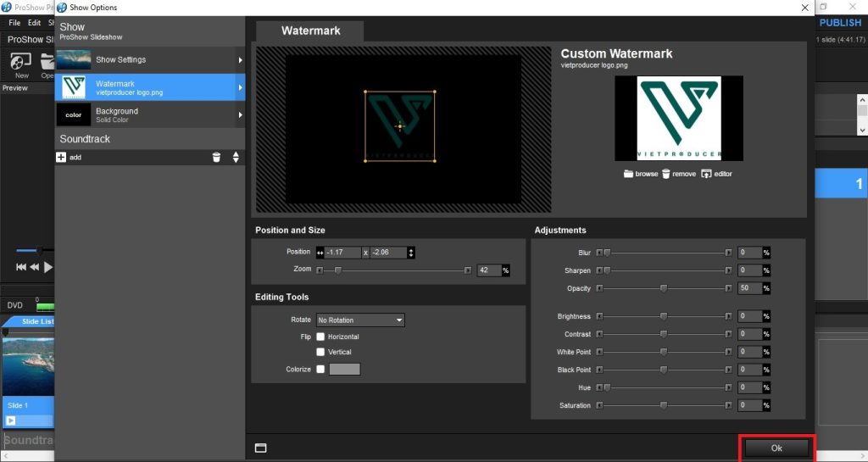Viewport: 868px width, 462px height.
Task: Adjust the Brightness slider
Action: point(664,316)
